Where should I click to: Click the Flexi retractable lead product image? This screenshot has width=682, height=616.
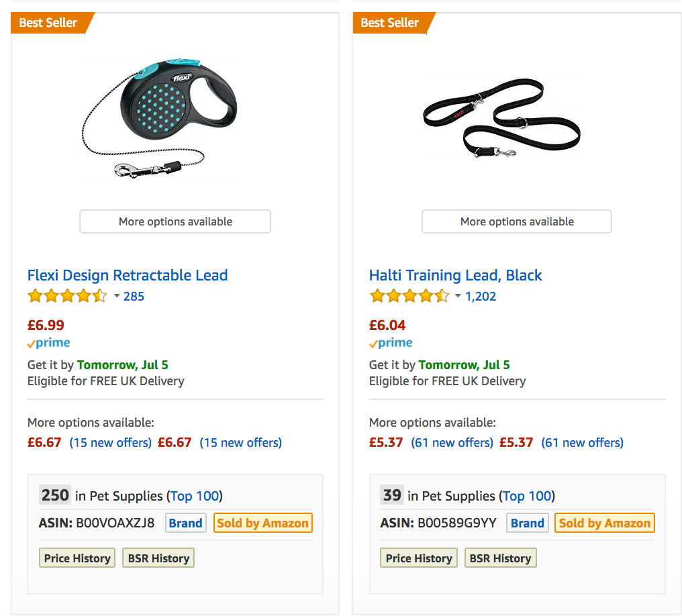coord(159,119)
